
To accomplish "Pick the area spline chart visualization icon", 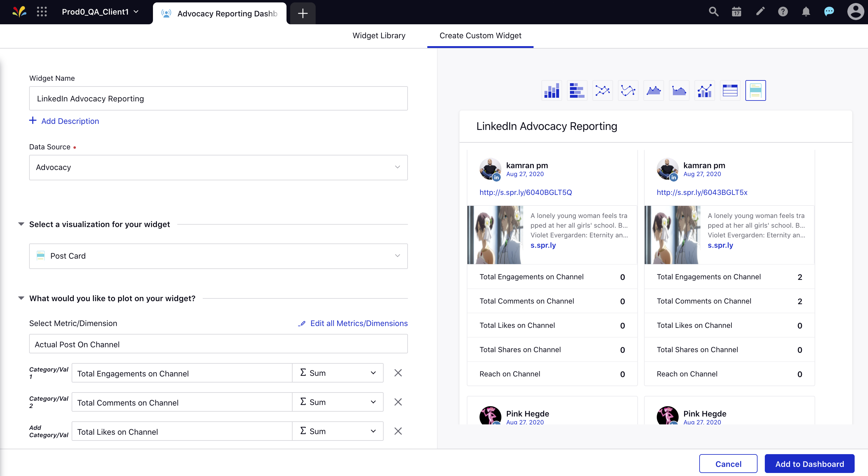I will pyautogui.click(x=679, y=90).
